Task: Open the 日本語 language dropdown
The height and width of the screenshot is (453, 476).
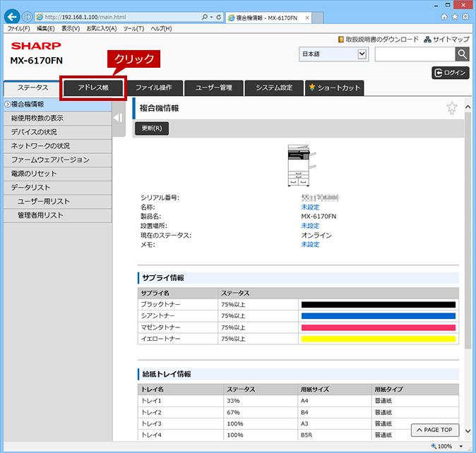Action: click(333, 54)
